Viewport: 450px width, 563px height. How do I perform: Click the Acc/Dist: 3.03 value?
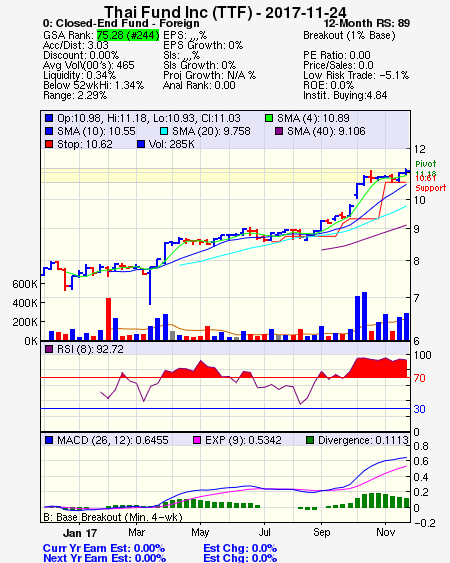click(x=75, y=45)
